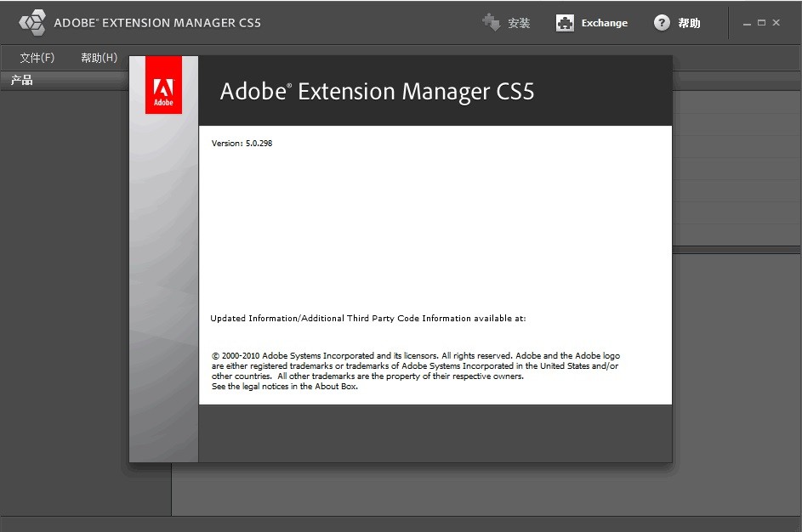Click the Extension Manager hexagon logo icon
This screenshot has height=532, width=802.
[x=31, y=22]
